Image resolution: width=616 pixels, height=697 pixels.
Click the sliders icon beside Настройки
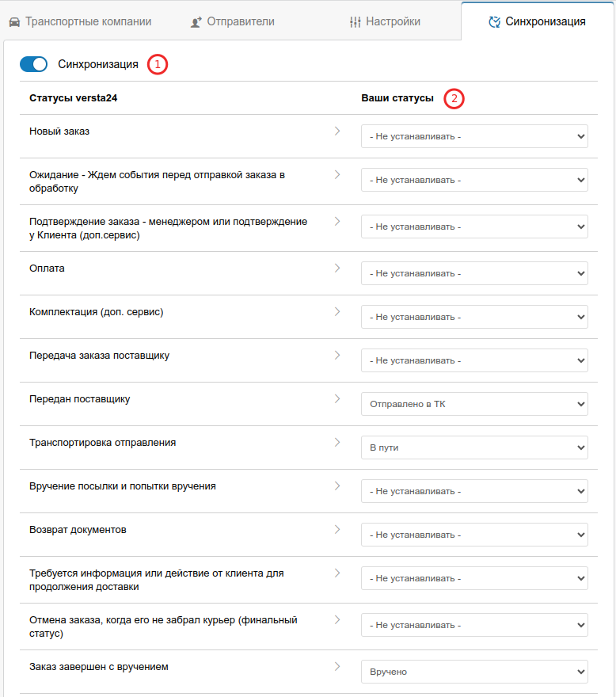[x=356, y=22]
